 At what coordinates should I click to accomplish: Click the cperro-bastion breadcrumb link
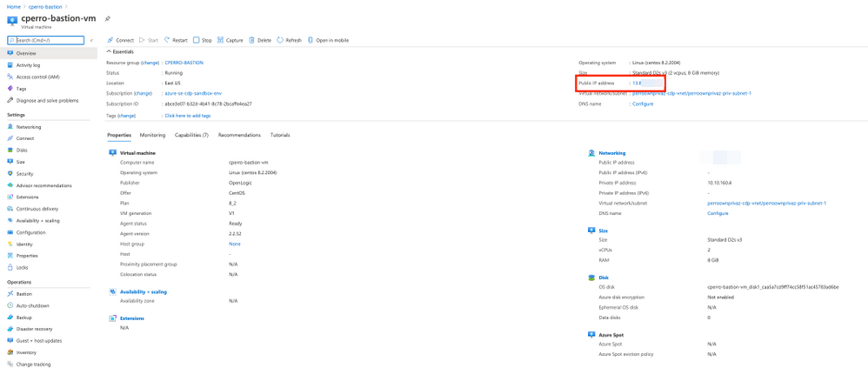[45, 7]
